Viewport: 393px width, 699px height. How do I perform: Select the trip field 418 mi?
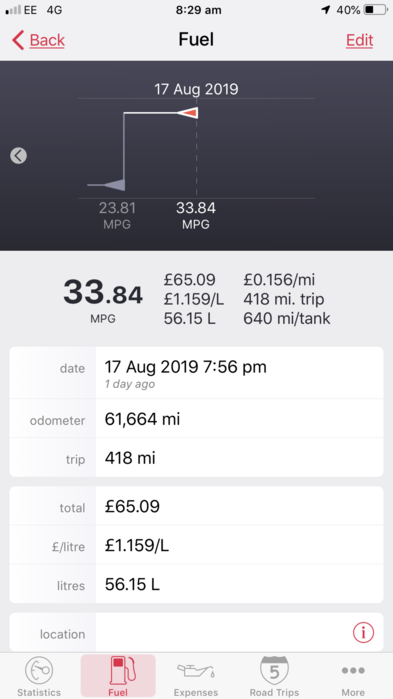(x=196, y=458)
